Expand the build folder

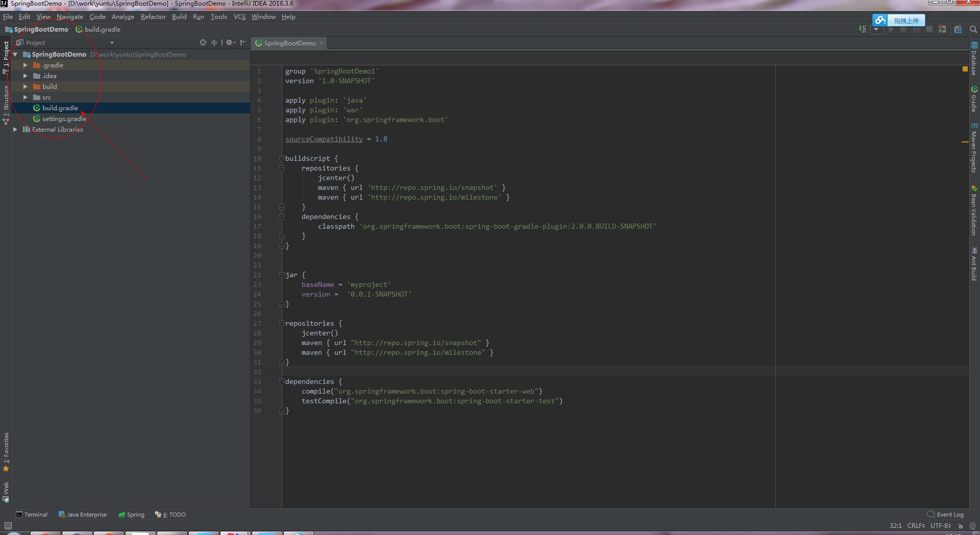pos(25,87)
